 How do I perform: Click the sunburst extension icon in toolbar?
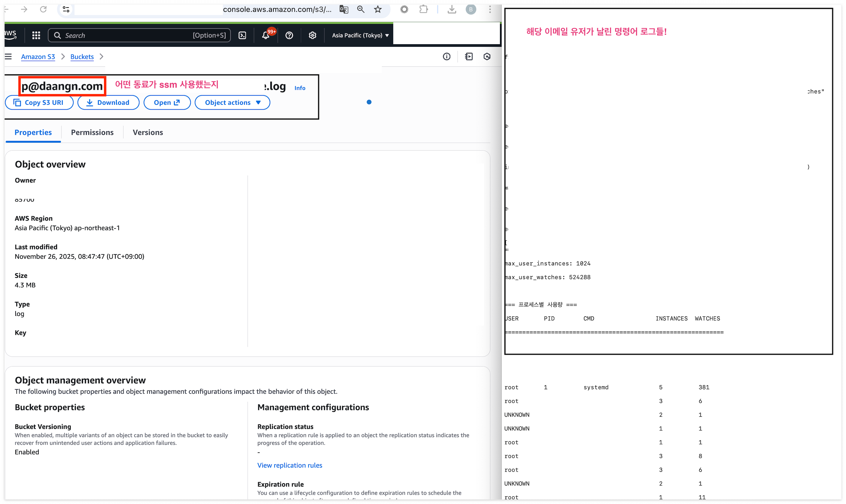[404, 10]
